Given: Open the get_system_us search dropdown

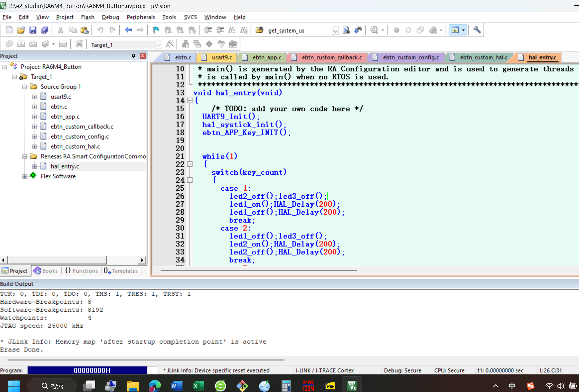Looking at the screenshot, I should (x=335, y=31).
